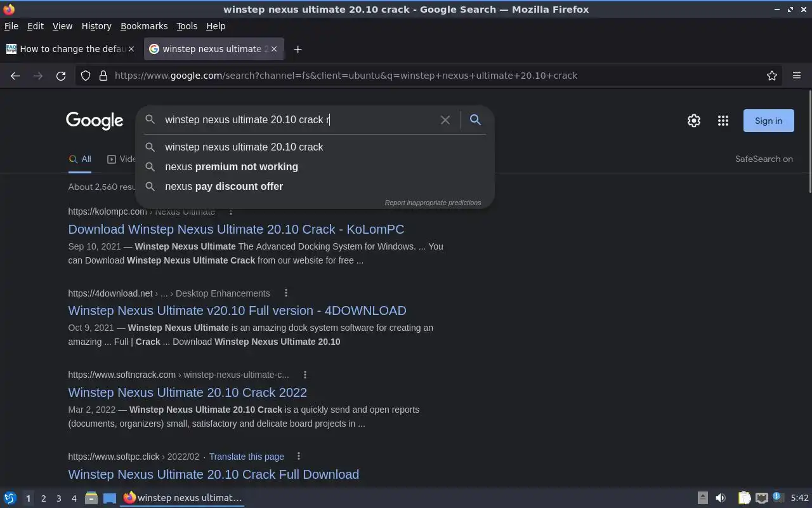Click the page vertical scrollbar
Image resolution: width=812 pixels, height=508 pixels.
(x=809, y=142)
